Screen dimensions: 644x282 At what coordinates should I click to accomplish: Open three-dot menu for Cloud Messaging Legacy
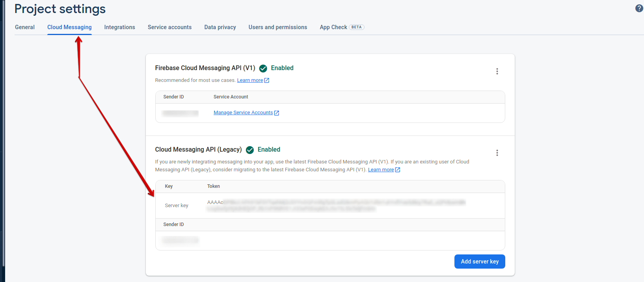497,153
